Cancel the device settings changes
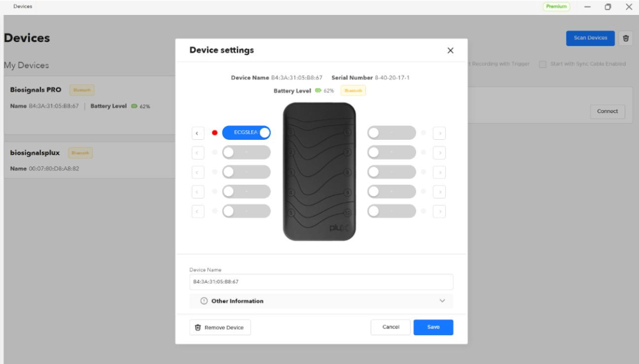Screen dimensions: 639x364 390,327
